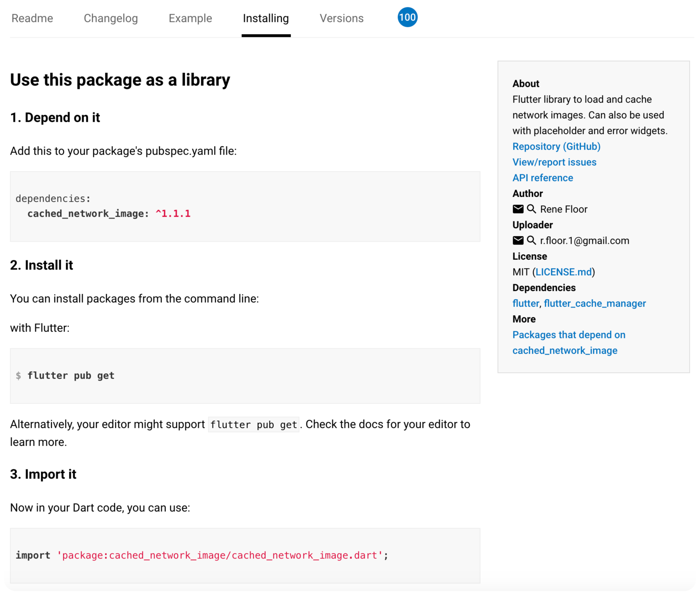Open the LICENSE.md link

563,272
